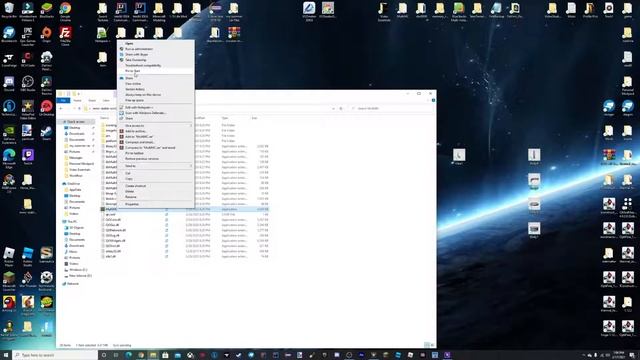Select This PC in navigation pane
The image size is (640, 360).
(73, 222)
